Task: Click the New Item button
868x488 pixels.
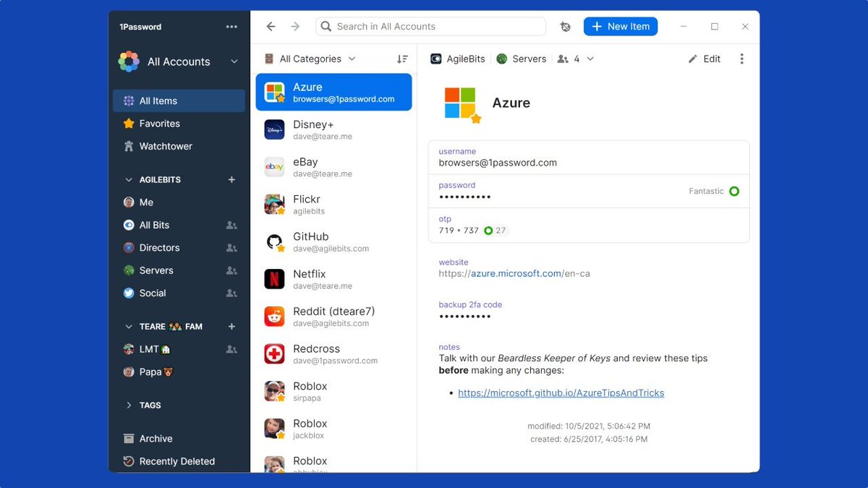Action: (621, 26)
